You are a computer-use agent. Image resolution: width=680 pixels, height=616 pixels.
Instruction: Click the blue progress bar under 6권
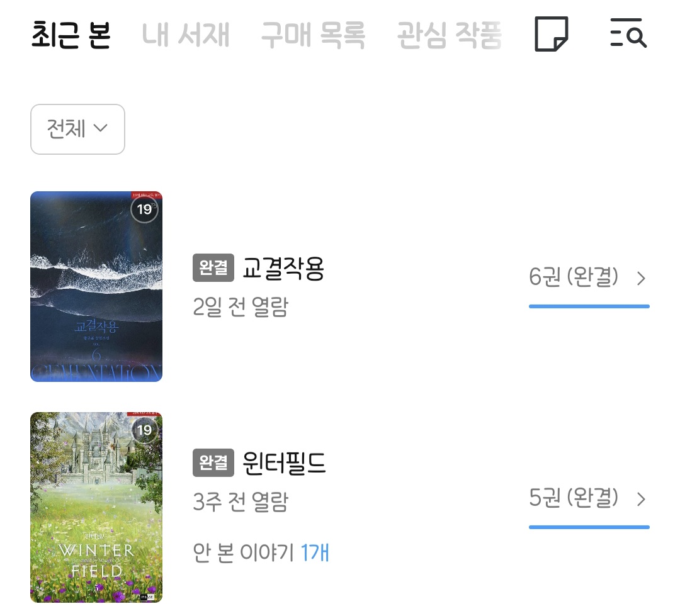(x=589, y=306)
